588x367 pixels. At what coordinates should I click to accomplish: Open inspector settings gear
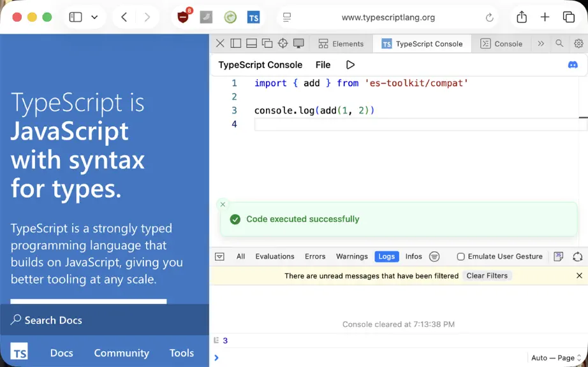578,43
